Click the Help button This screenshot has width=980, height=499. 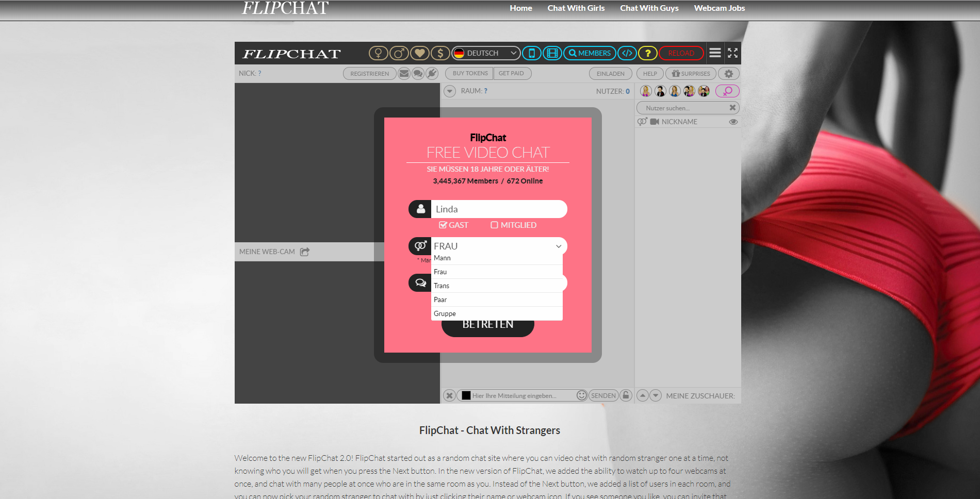[650, 74]
